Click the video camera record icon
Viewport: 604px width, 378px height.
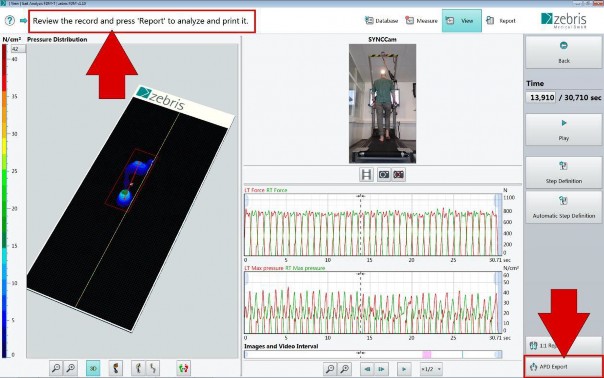click(x=399, y=175)
